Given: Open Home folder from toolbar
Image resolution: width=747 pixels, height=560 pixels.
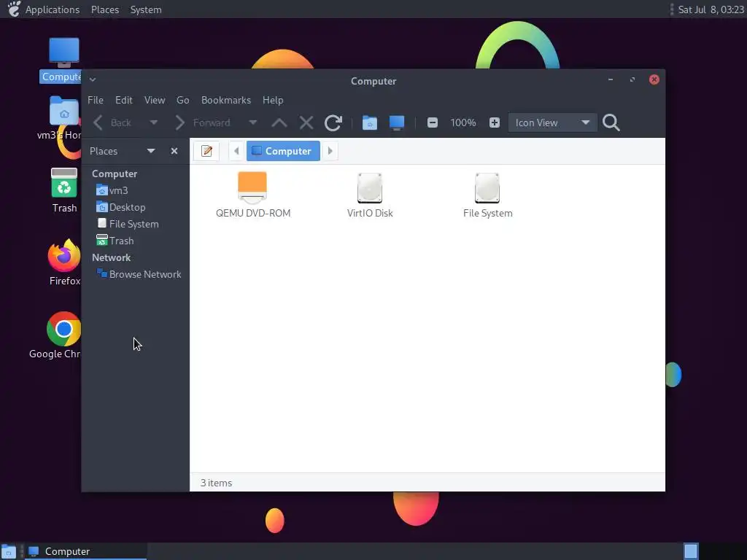Looking at the screenshot, I should click(370, 122).
